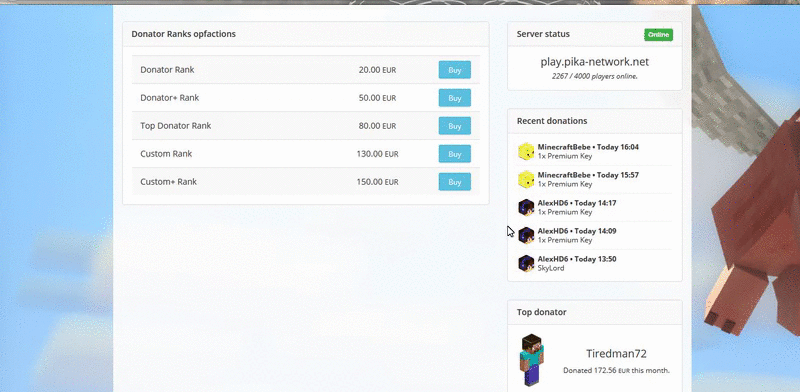Click the Tiredman72 top donator skin image

tap(532, 360)
